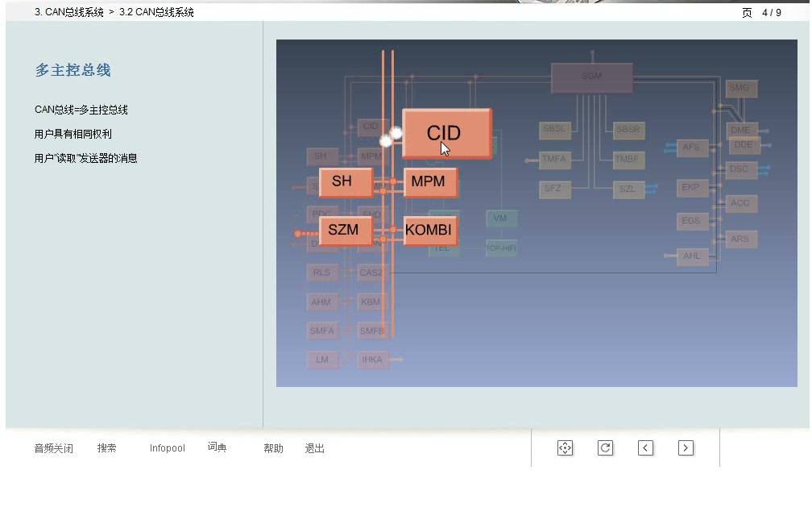This screenshot has width=812, height=516.
Task: Click the dimmed IHKA module
Action: [x=373, y=360]
